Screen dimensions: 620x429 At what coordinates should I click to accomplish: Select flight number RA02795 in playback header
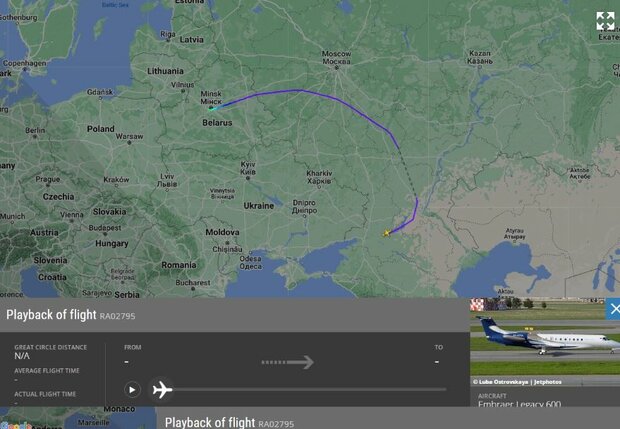117,316
